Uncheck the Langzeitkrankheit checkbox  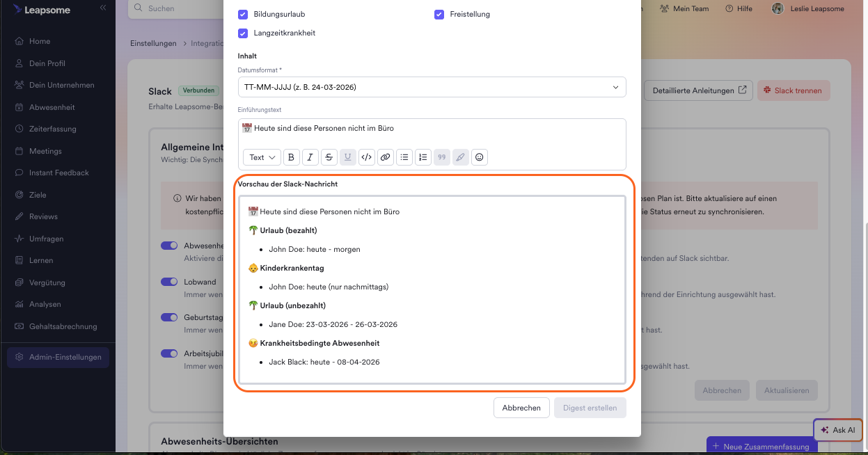tap(243, 33)
